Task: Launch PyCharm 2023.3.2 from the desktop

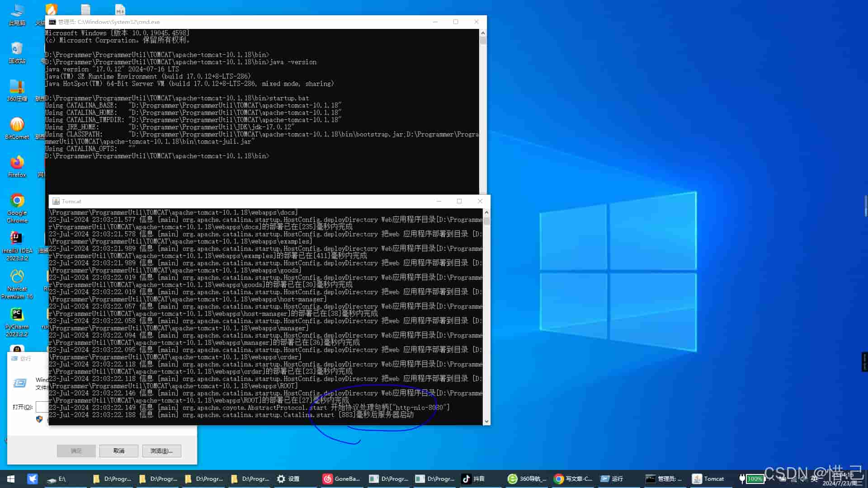Action: click(x=17, y=315)
